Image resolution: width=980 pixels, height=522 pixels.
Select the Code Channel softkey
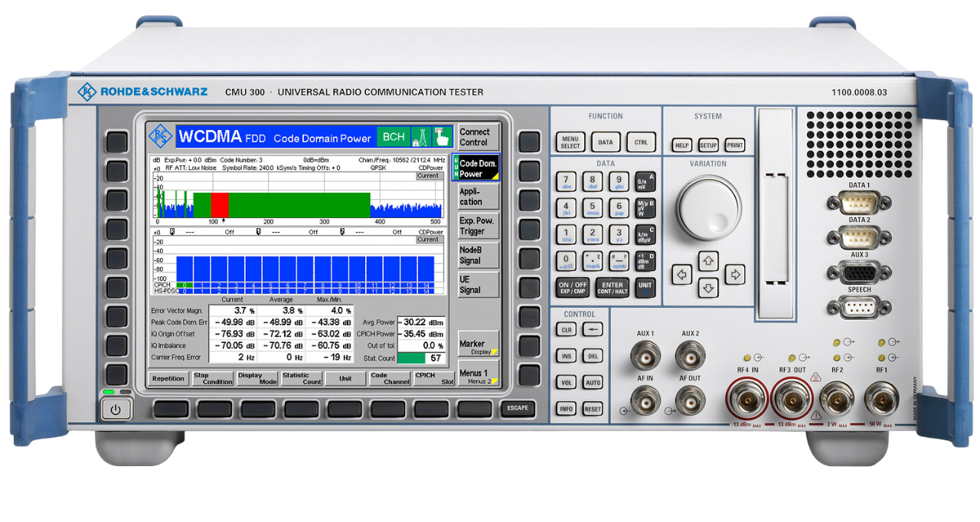click(x=390, y=379)
